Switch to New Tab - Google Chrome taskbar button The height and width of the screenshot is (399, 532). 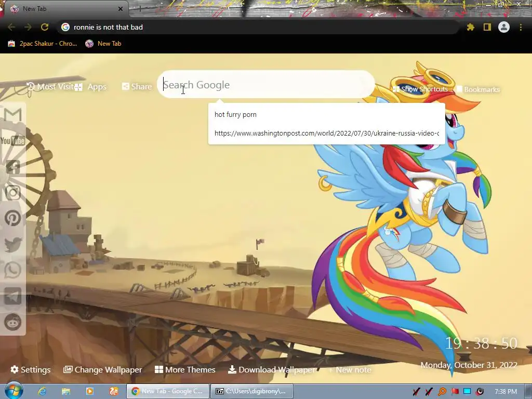pos(168,391)
